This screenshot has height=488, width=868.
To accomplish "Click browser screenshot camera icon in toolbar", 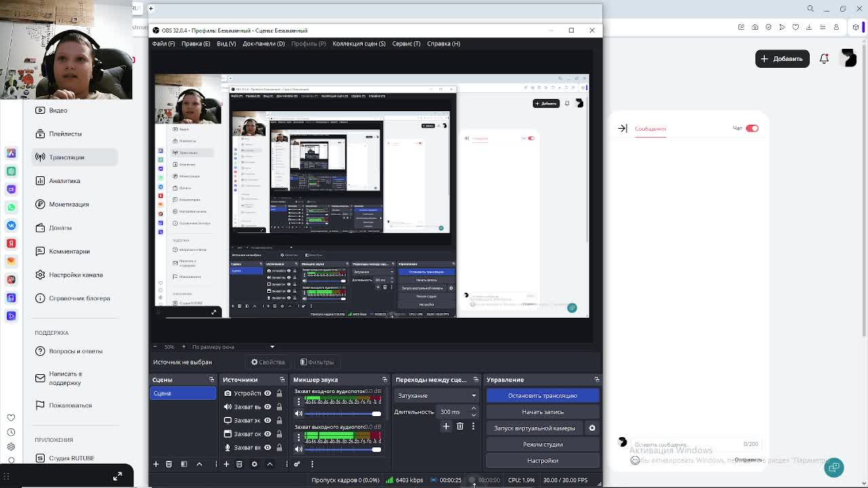I will pos(755,27).
